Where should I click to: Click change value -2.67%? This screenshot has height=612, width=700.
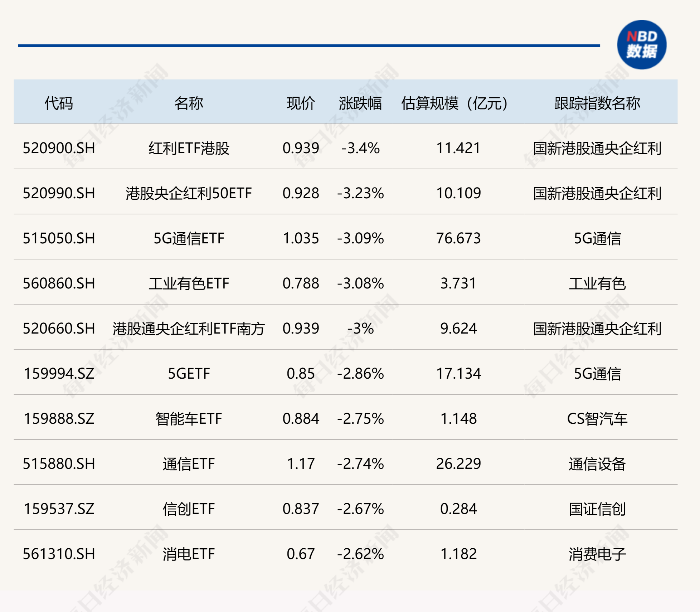click(x=360, y=509)
